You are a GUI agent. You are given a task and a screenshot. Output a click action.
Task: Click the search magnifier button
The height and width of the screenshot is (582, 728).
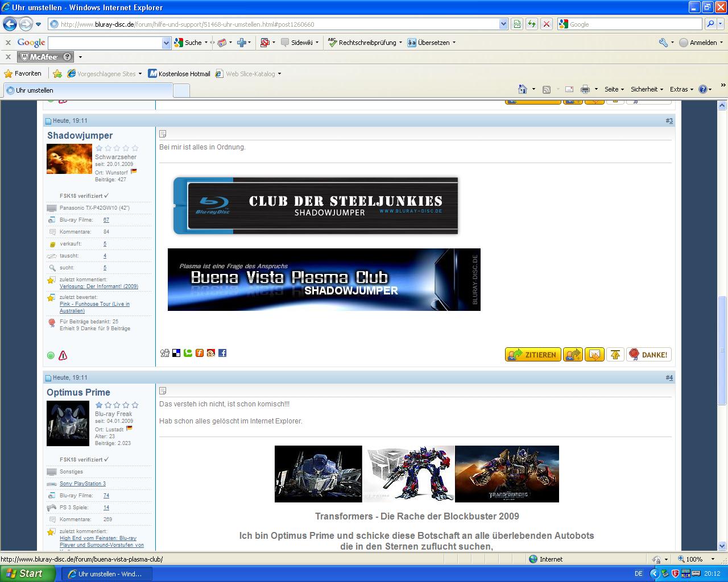pyautogui.click(x=710, y=24)
